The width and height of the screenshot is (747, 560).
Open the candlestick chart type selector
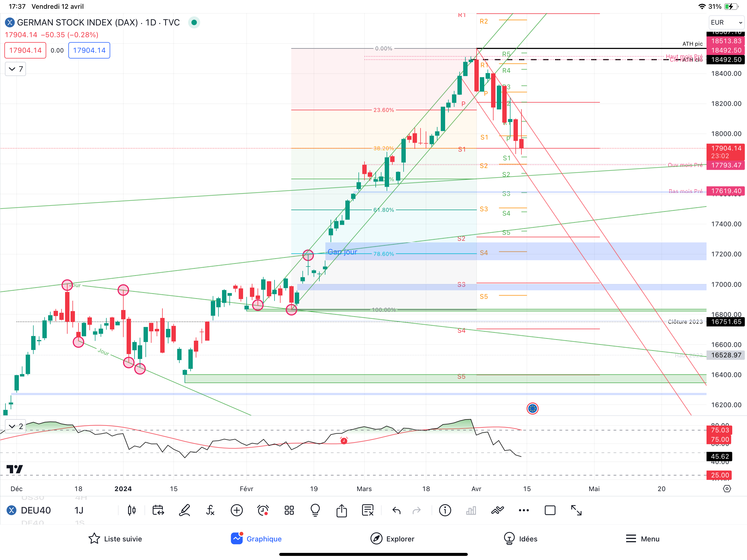(132, 510)
